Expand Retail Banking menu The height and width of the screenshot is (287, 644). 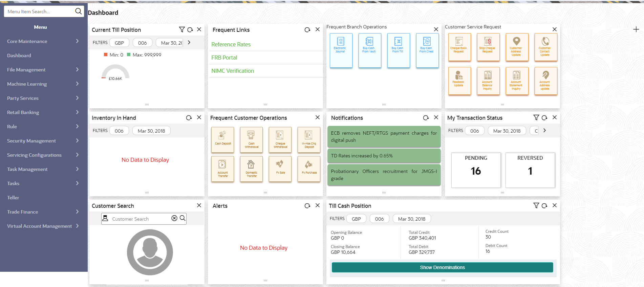coord(77,112)
